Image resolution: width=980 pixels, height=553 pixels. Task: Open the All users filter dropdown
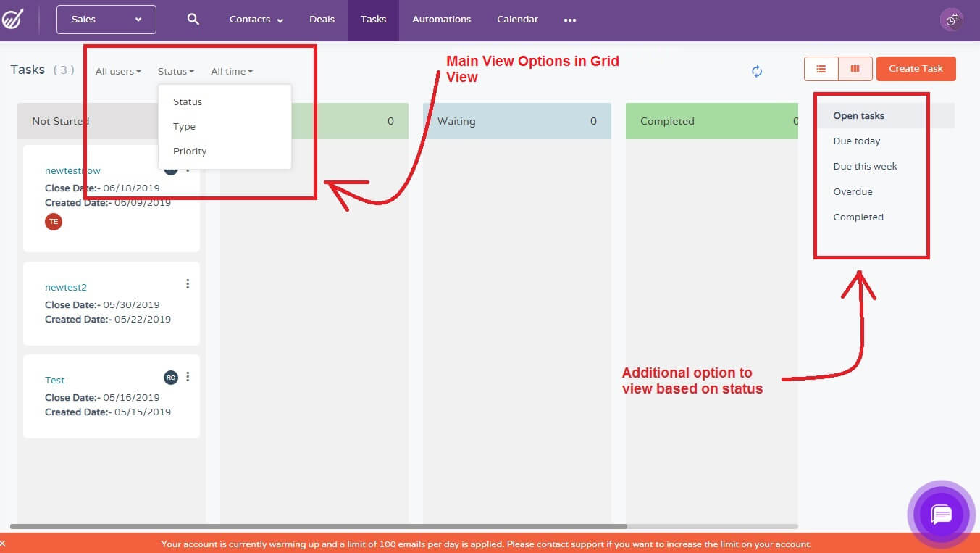pos(117,71)
